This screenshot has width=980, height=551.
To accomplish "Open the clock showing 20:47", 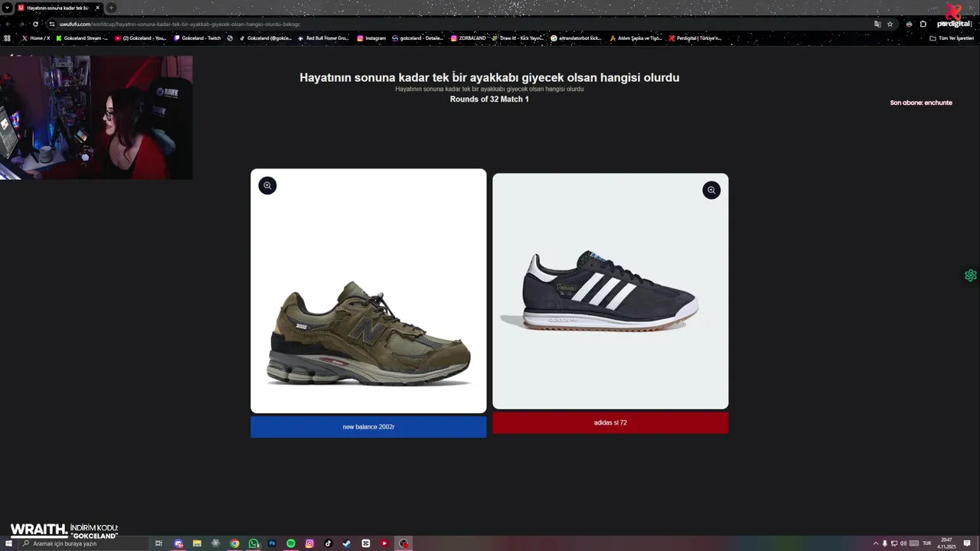I will [947, 543].
